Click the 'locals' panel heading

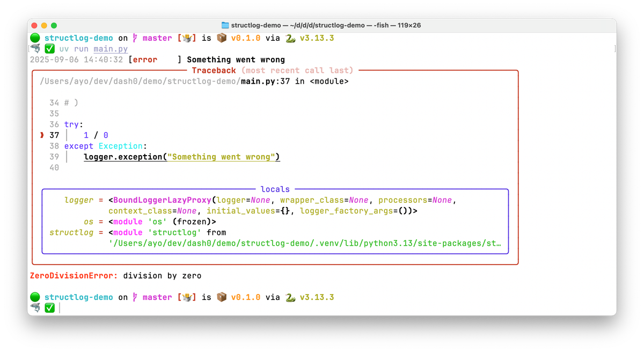[x=275, y=189]
